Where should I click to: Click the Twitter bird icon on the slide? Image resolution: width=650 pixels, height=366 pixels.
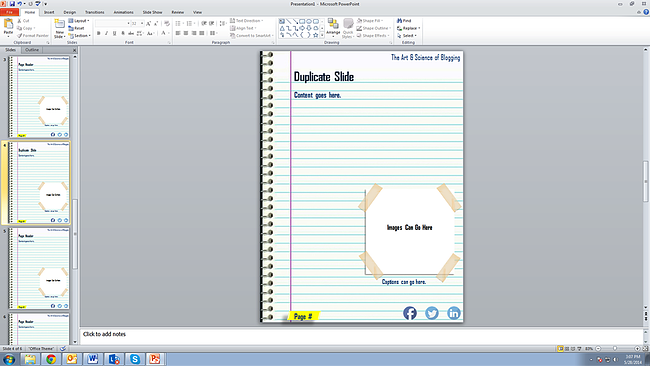[x=432, y=313]
